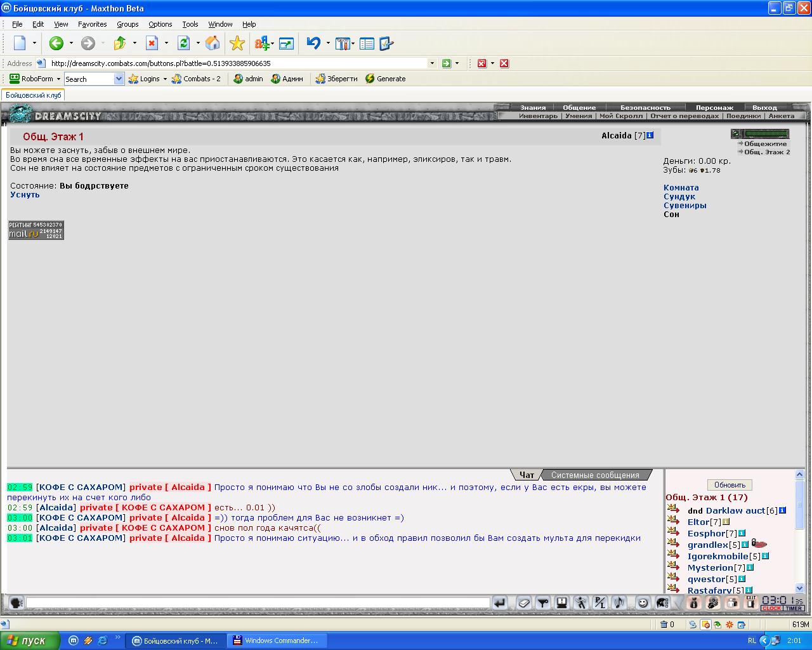Open the Сундук link
This screenshot has width=812, height=650.
pos(679,196)
